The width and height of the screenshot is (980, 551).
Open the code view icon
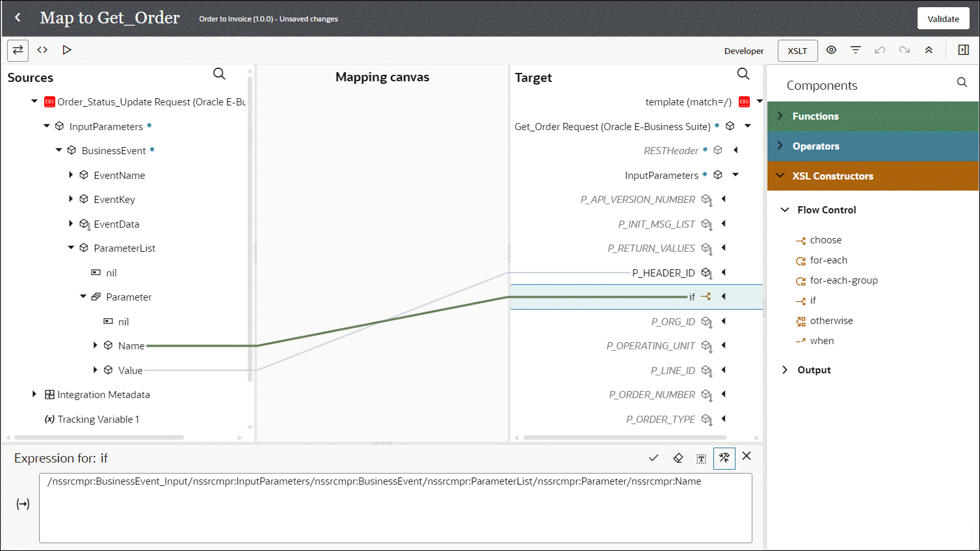tap(42, 50)
